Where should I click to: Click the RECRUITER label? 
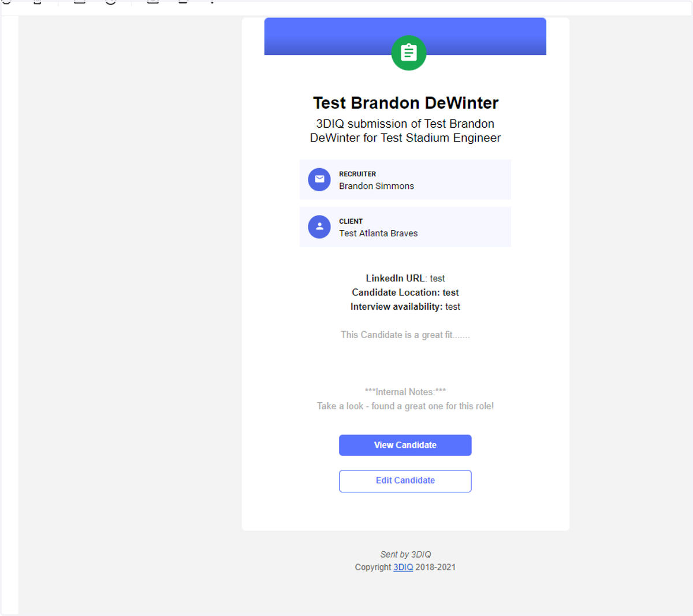pyautogui.click(x=357, y=174)
